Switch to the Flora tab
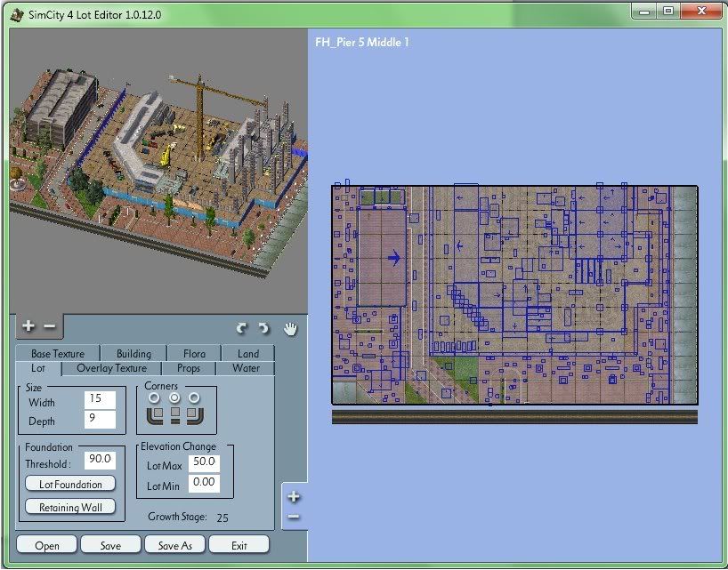 194,353
